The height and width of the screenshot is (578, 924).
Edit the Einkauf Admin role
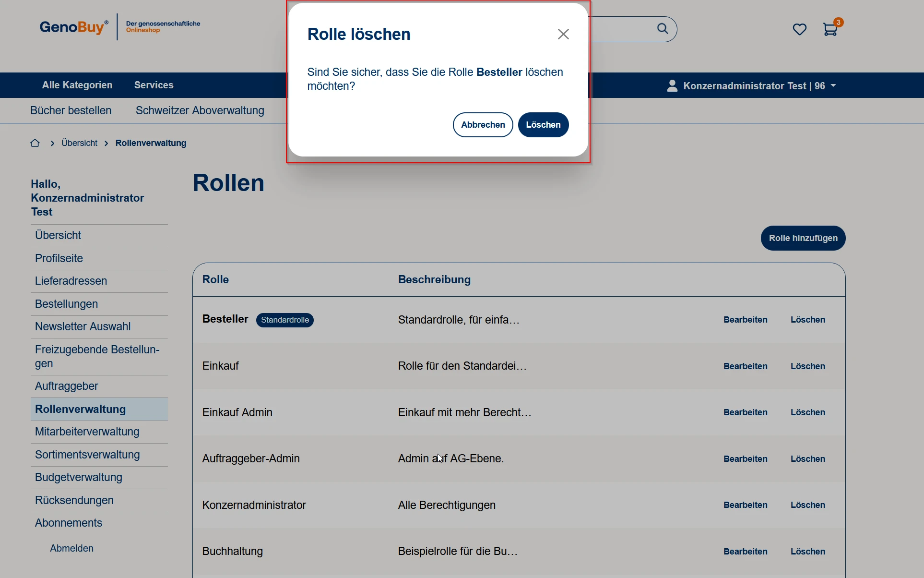tap(745, 412)
